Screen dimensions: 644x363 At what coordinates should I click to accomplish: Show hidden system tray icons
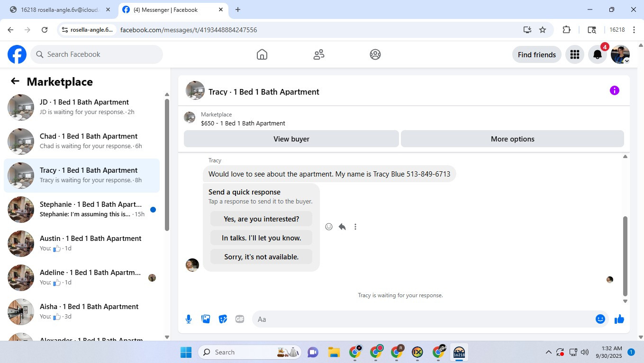[549, 352]
